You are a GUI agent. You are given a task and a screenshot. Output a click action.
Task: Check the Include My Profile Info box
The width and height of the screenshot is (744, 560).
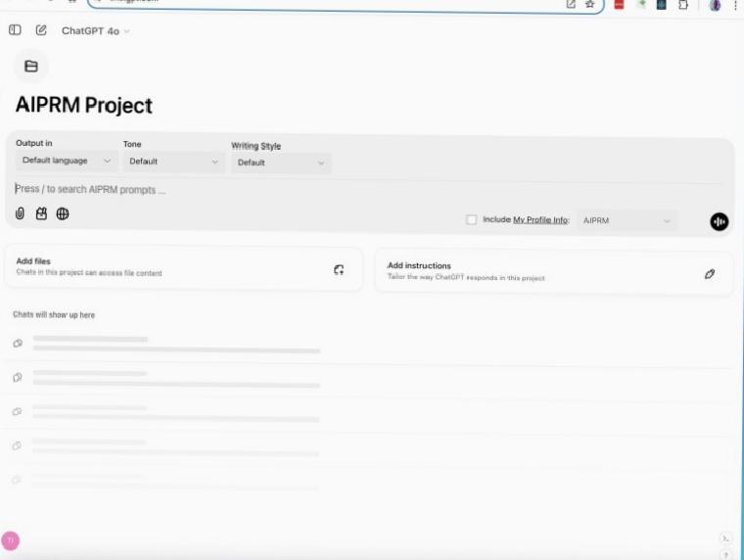point(471,219)
